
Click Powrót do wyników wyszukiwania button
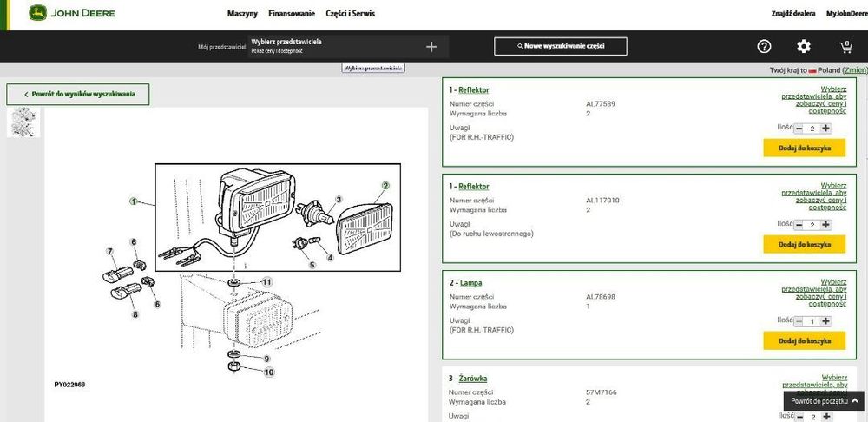[x=78, y=94]
